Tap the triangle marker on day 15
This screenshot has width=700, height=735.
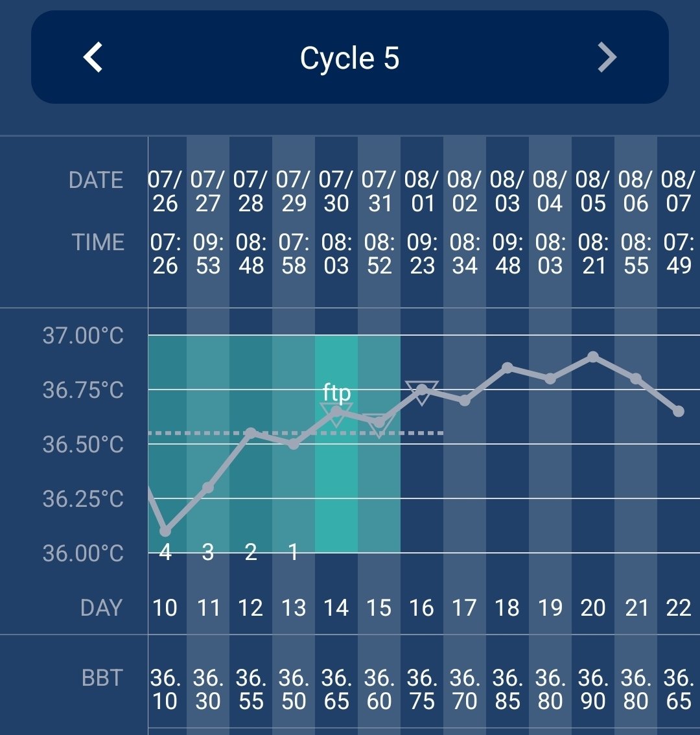pos(379,425)
